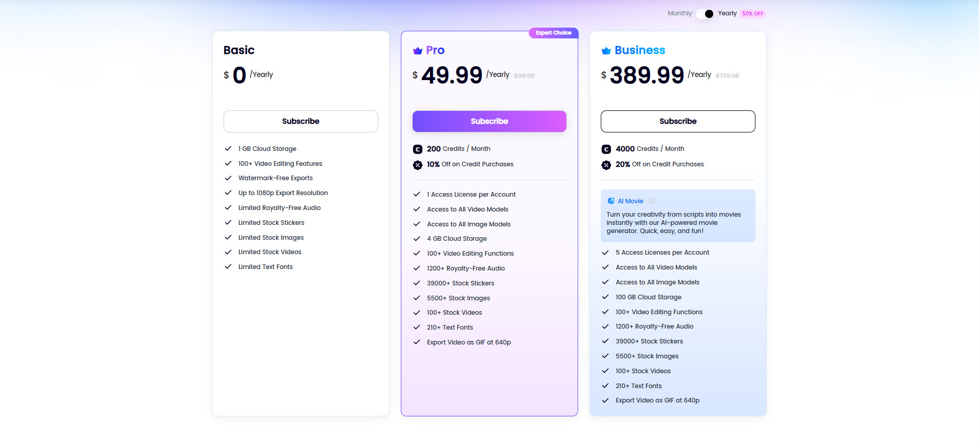
Task: Toggle the billing period switch
Action: pos(705,13)
